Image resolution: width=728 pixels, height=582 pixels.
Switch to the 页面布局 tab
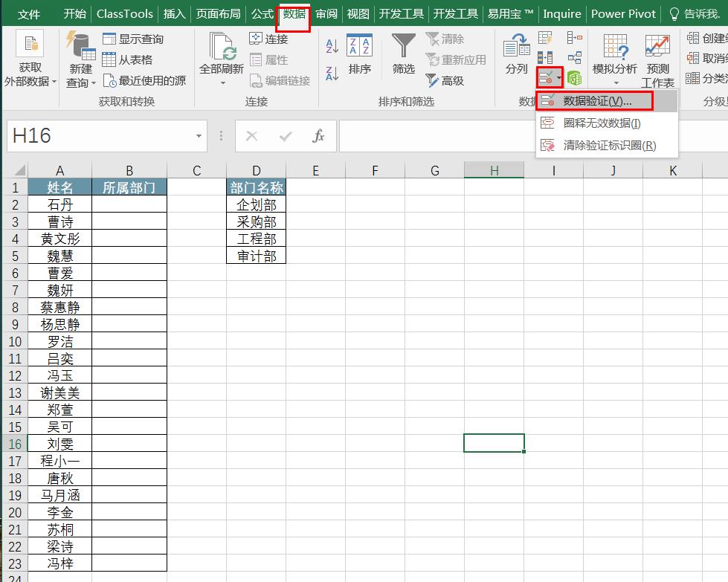[x=218, y=14]
